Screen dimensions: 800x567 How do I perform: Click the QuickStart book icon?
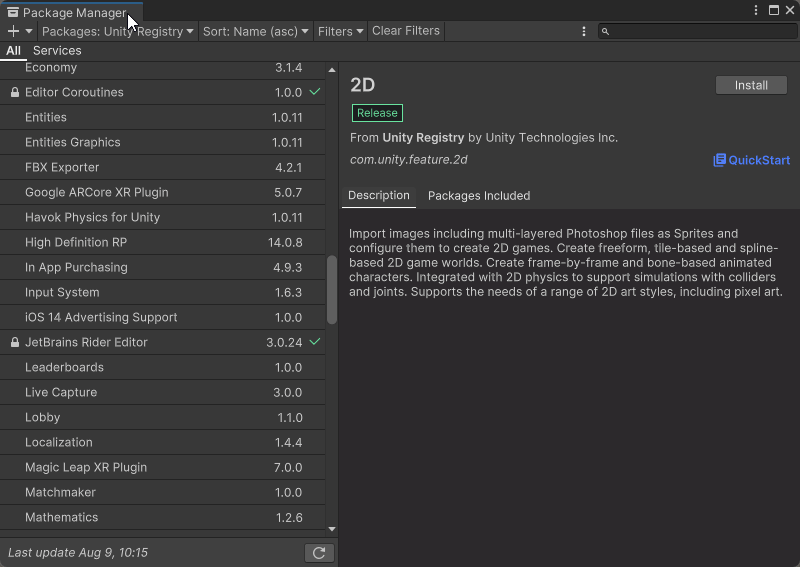[719, 160]
